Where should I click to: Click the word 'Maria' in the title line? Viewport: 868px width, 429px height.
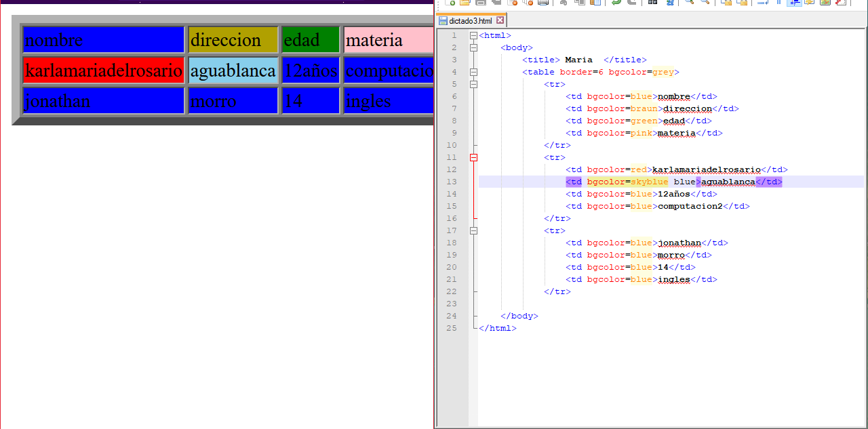pos(578,60)
